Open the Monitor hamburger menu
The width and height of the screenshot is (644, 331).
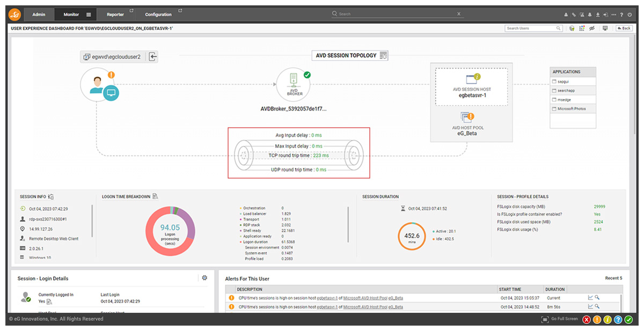coord(89,14)
